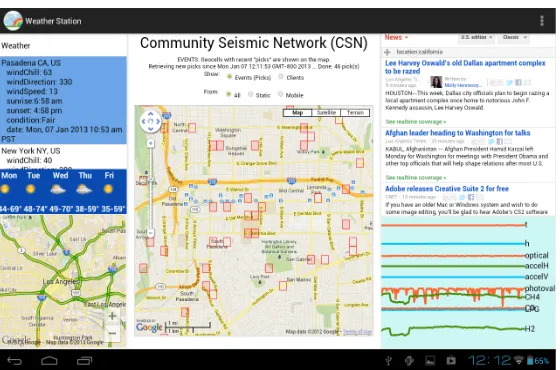The width and height of the screenshot is (560, 370).
Task: Click the Weather section heading
Action: coord(16,46)
